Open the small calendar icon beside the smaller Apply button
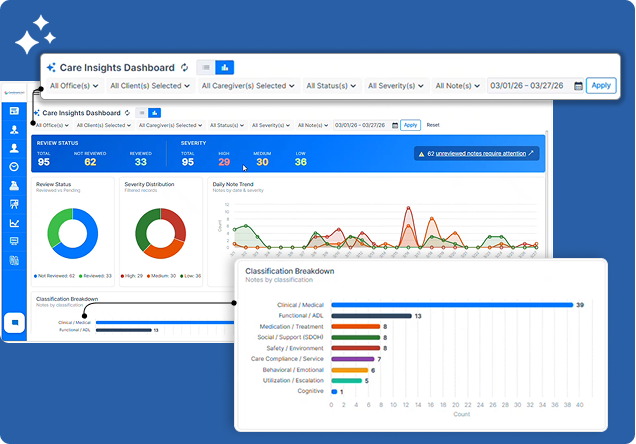The image size is (636, 444). [x=395, y=125]
